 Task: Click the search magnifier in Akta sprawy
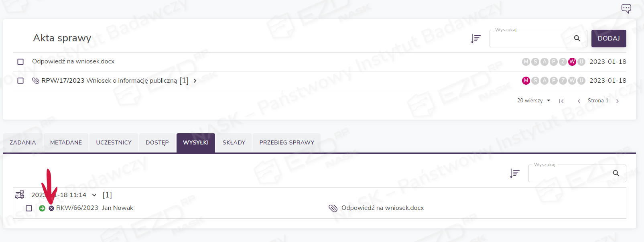coord(577,39)
